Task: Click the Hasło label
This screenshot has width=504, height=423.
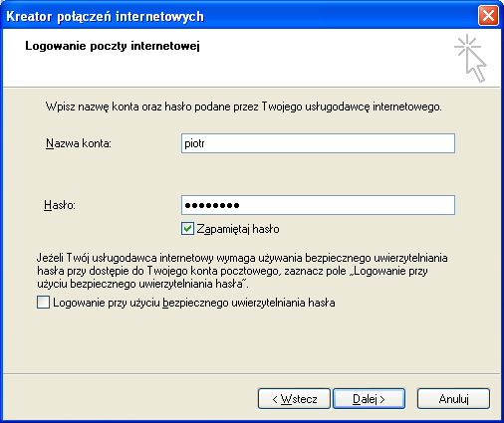Action: pos(60,205)
